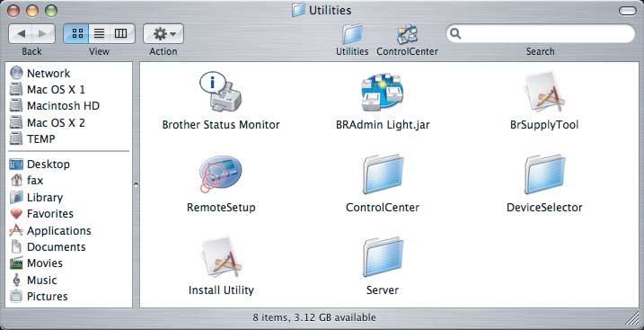644x330 pixels.
Task: Click the sidebar divider handle dot
Action: [x=136, y=185]
